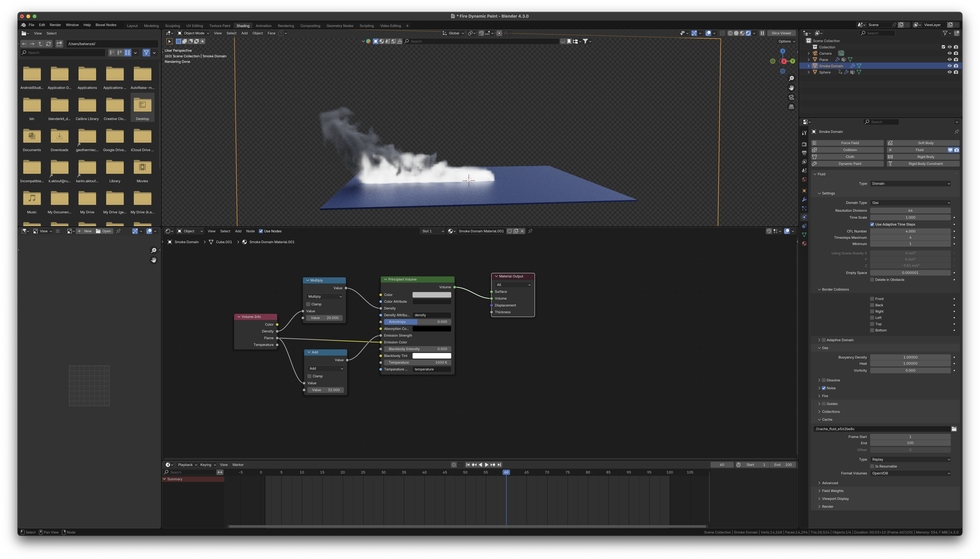The height and width of the screenshot is (559, 980).
Task: Click the file browser filter funnel
Action: (x=146, y=53)
